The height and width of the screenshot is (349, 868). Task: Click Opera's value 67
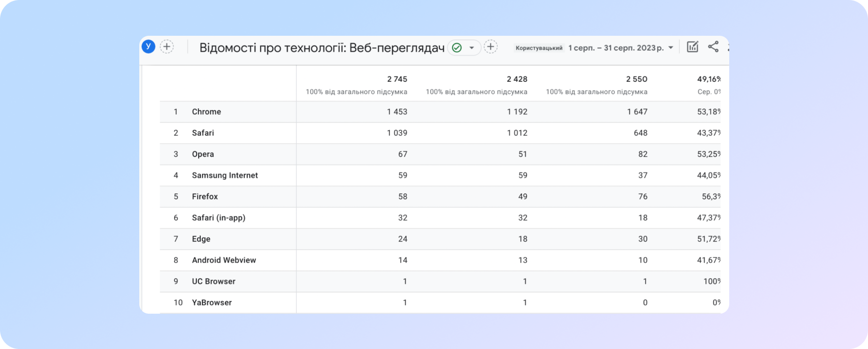403,154
